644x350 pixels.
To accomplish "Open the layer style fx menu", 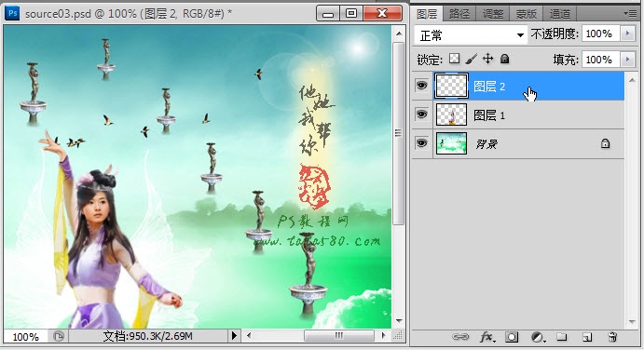I will click(x=487, y=337).
